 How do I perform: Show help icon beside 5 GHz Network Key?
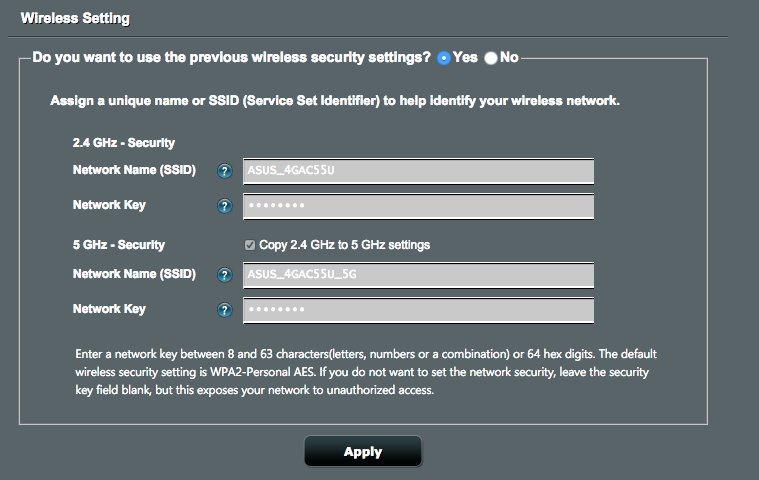[224, 310]
